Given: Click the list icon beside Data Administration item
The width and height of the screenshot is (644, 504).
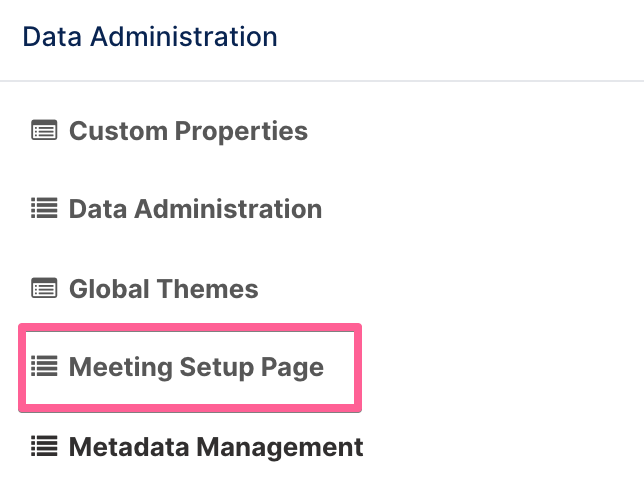Looking at the screenshot, I should pos(44,208).
